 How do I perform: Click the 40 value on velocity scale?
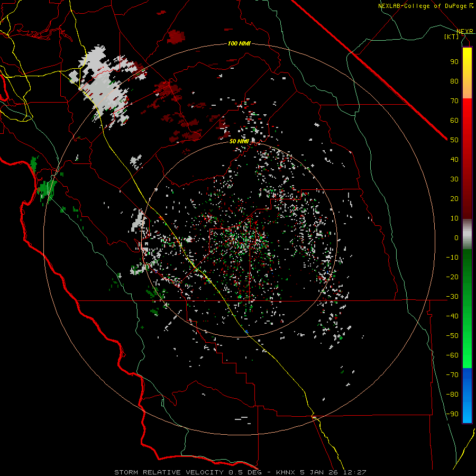[x=454, y=160]
